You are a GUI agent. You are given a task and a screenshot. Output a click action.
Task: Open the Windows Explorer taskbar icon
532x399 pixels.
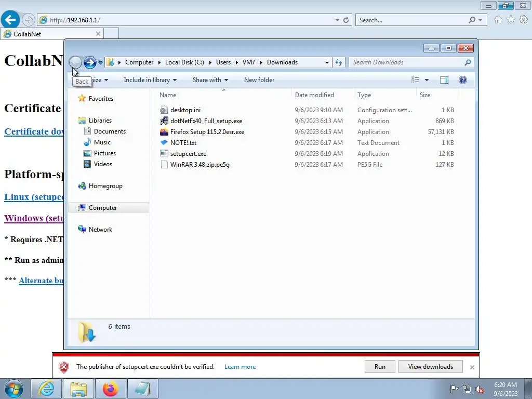click(x=78, y=389)
